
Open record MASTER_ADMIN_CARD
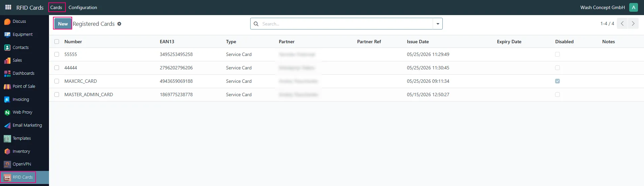pyautogui.click(x=89, y=95)
